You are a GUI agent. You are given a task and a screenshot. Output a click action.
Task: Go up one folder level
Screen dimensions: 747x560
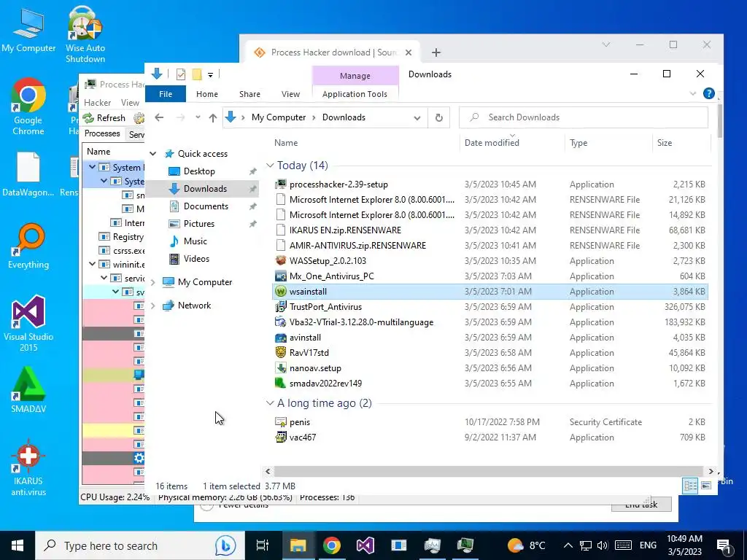tap(213, 117)
